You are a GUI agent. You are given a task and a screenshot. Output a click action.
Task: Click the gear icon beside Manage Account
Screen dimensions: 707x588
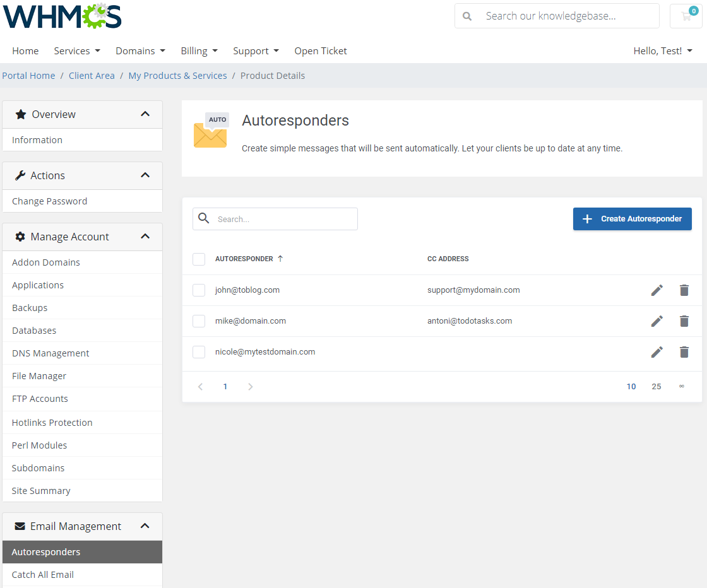click(x=20, y=237)
